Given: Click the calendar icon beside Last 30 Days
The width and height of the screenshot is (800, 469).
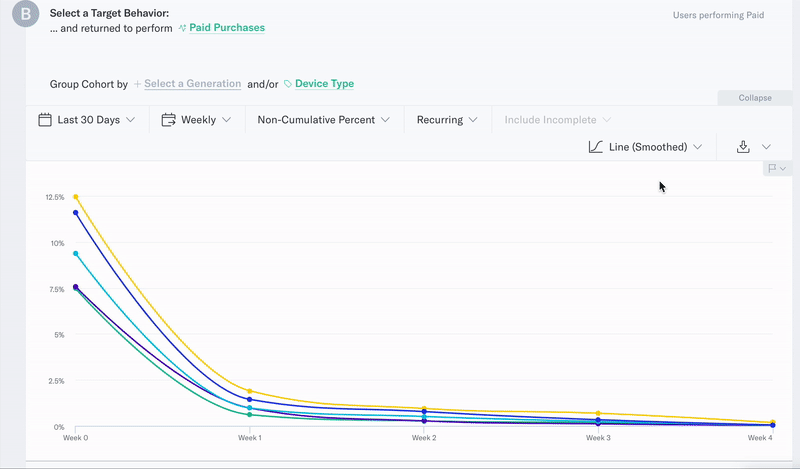Looking at the screenshot, I should 45,120.
